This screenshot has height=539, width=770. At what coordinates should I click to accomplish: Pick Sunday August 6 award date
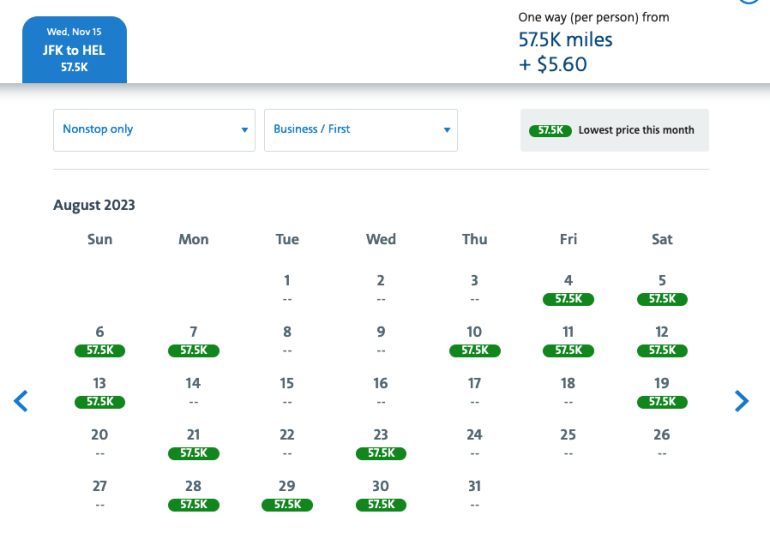click(x=100, y=341)
